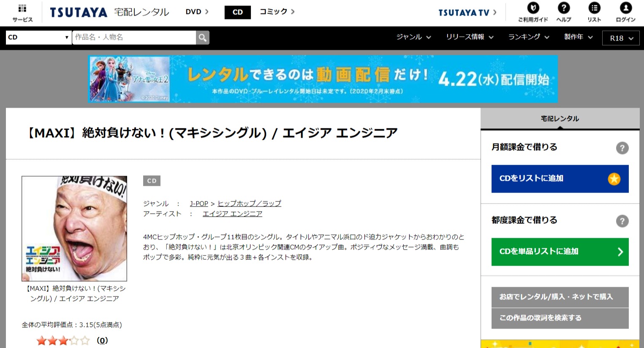Open the ヒップホップ/ラップ genre link
The width and height of the screenshot is (644, 348).
tap(249, 204)
